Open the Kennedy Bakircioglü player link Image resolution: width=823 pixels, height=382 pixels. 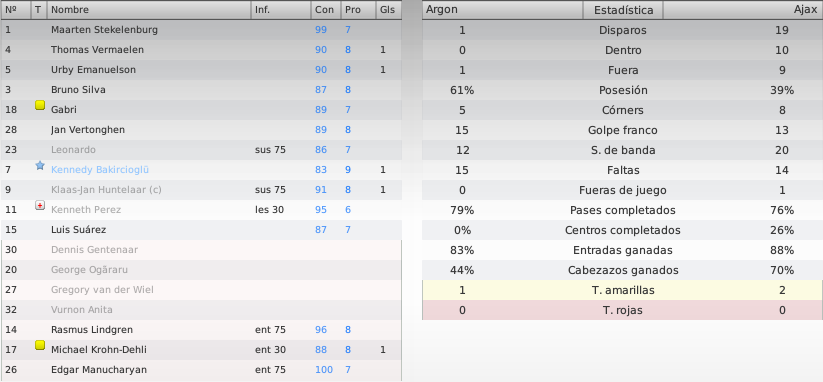pos(100,169)
